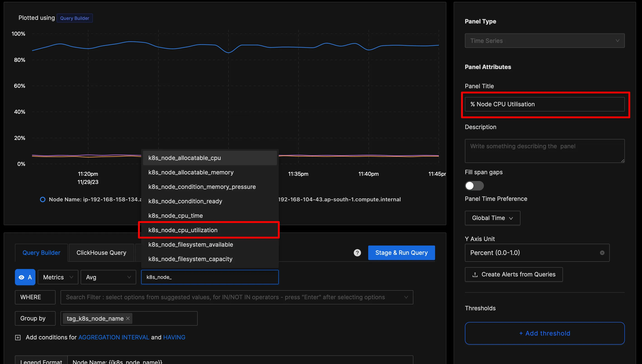Image resolution: width=642 pixels, height=364 pixels.
Task: Open the AGGREGATION INTERVAL link
Action: tap(114, 338)
